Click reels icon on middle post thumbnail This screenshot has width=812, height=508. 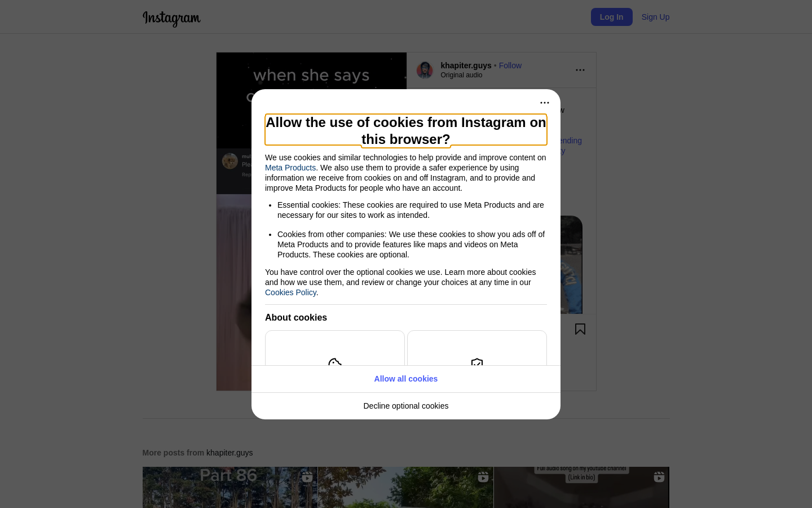(483, 478)
